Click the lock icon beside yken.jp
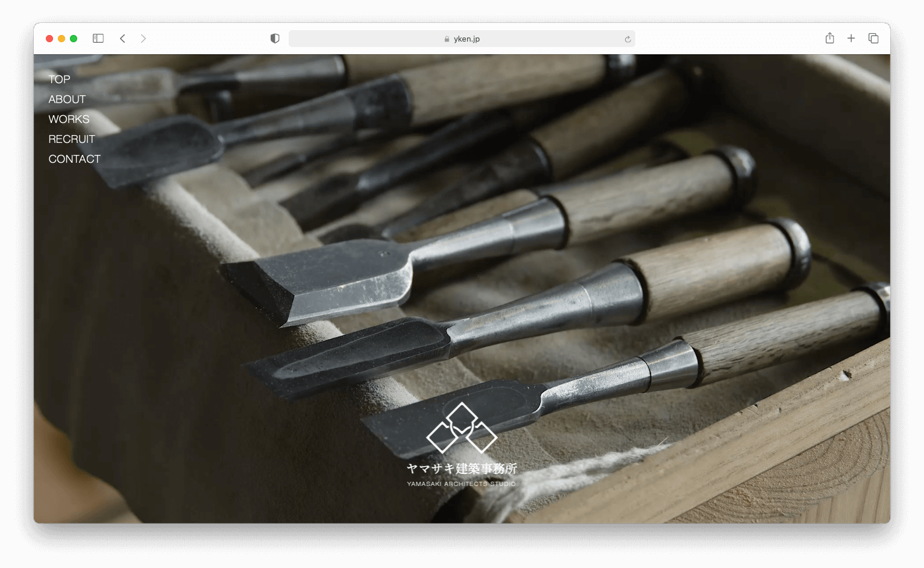 click(447, 39)
